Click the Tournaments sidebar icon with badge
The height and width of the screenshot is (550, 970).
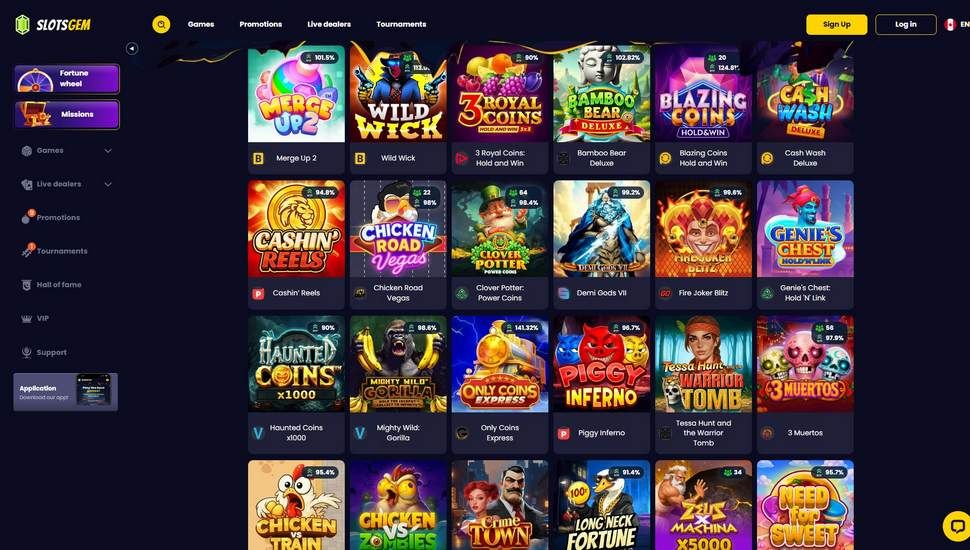tap(27, 250)
